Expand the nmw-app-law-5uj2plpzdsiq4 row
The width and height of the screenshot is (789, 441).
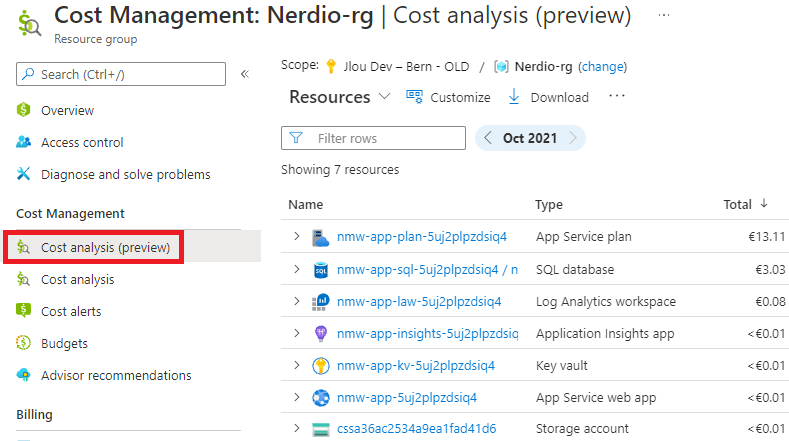pyautogui.click(x=297, y=301)
